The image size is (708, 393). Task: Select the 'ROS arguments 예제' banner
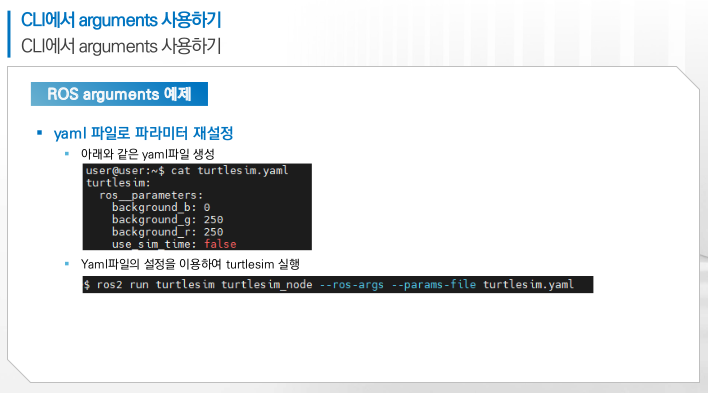tap(119, 94)
